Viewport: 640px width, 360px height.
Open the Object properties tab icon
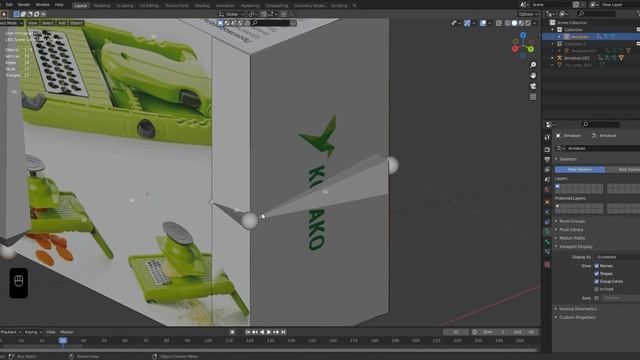click(x=547, y=202)
